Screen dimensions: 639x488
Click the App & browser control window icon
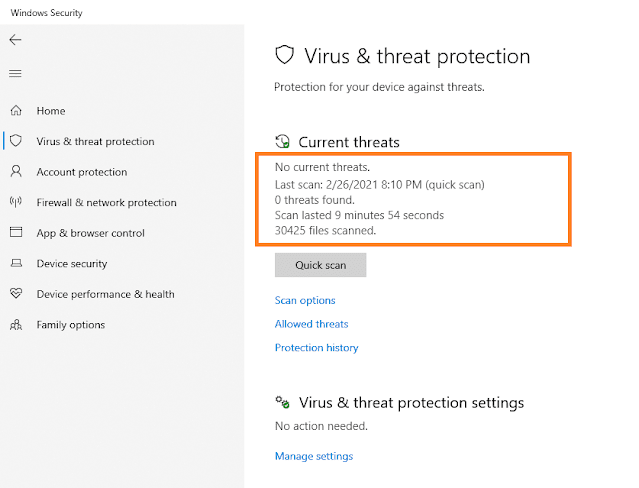pos(16,232)
